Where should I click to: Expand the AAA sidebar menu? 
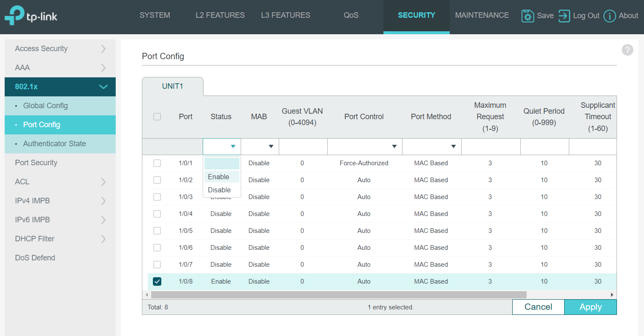click(60, 68)
